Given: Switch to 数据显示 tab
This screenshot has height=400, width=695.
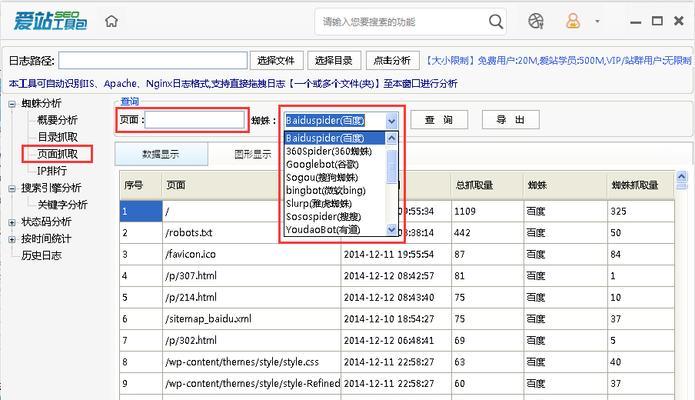Looking at the screenshot, I should (161, 154).
